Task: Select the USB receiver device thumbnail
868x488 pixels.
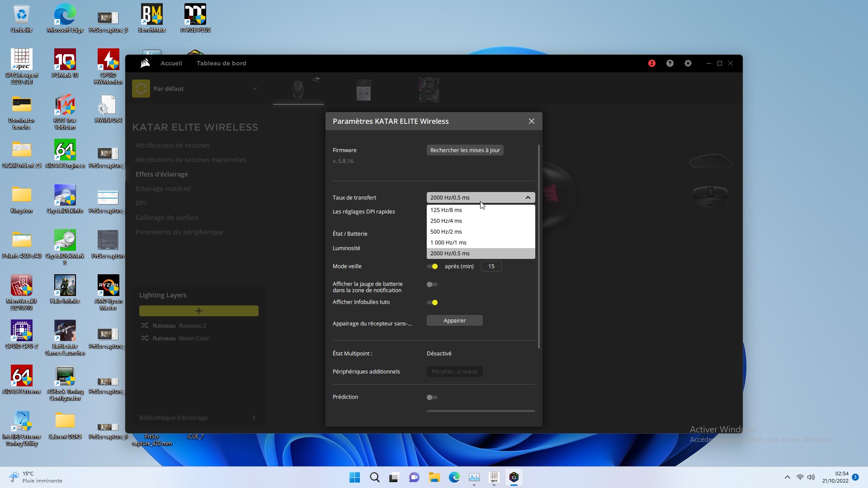Action: pos(363,89)
